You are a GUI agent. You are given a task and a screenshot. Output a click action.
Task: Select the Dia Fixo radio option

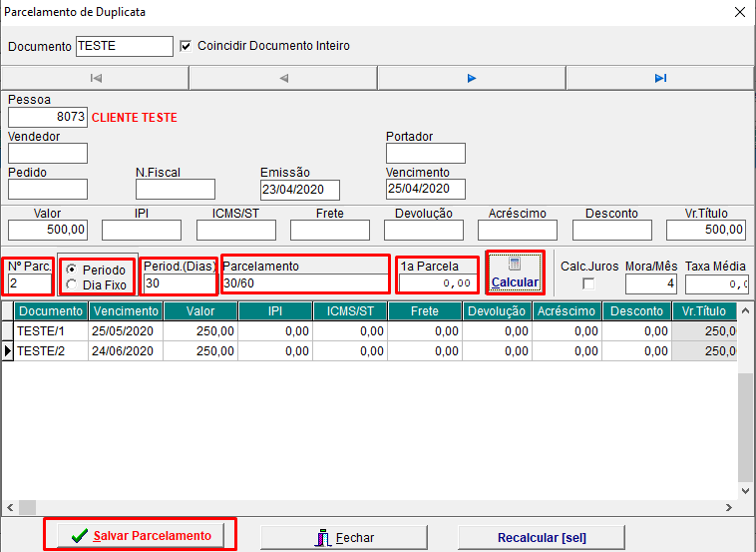point(71,284)
